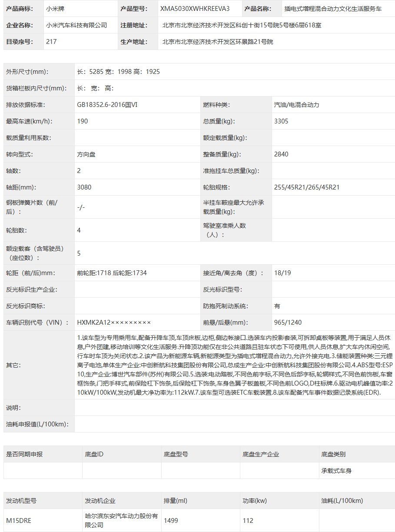Click the label 防抱死制动系统:

(226, 306)
